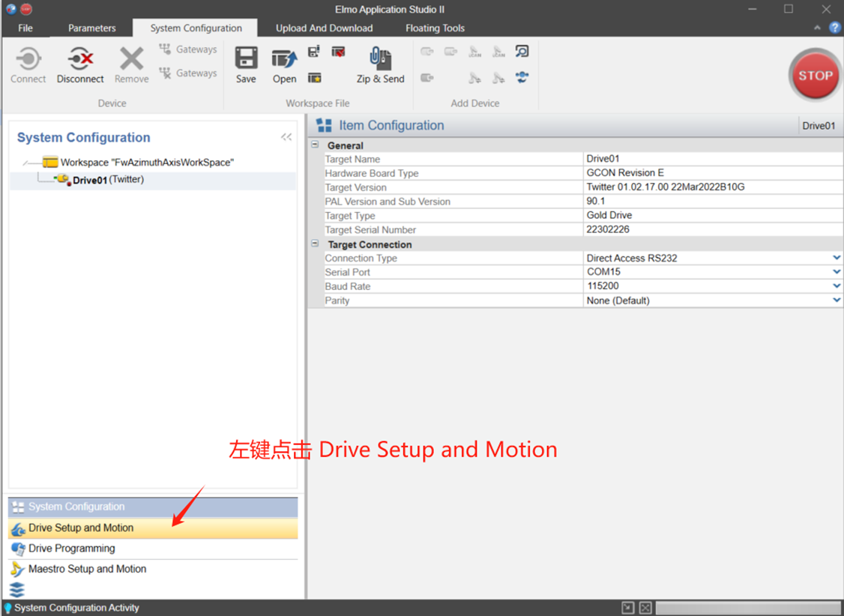Collapse the Target Connection section
Viewport: 844px width, 616px height.
tap(316, 244)
